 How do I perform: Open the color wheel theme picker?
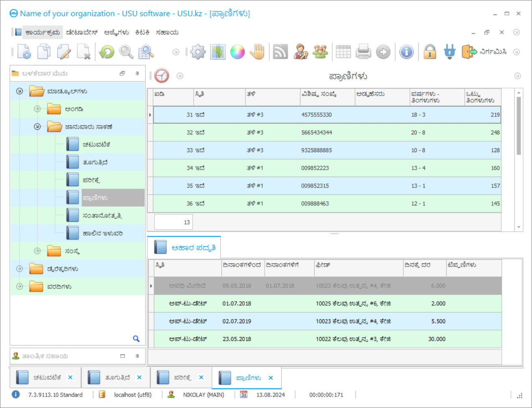(x=238, y=52)
